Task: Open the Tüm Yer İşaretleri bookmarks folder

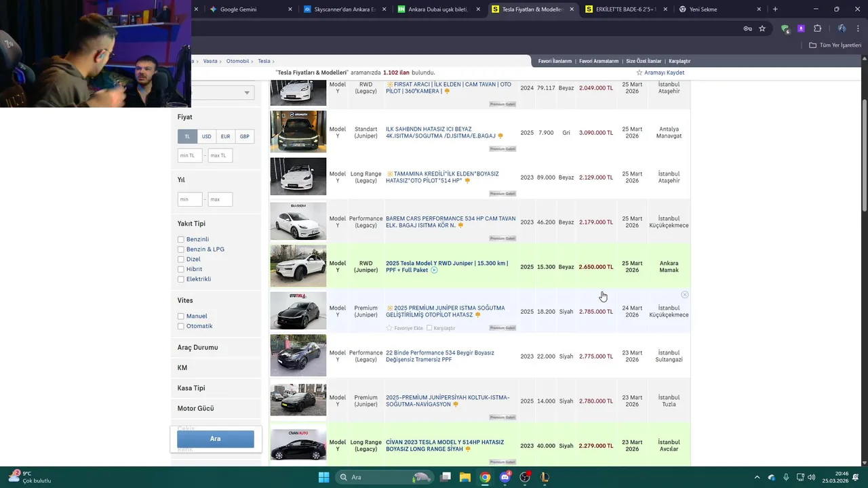Action: (835, 45)
